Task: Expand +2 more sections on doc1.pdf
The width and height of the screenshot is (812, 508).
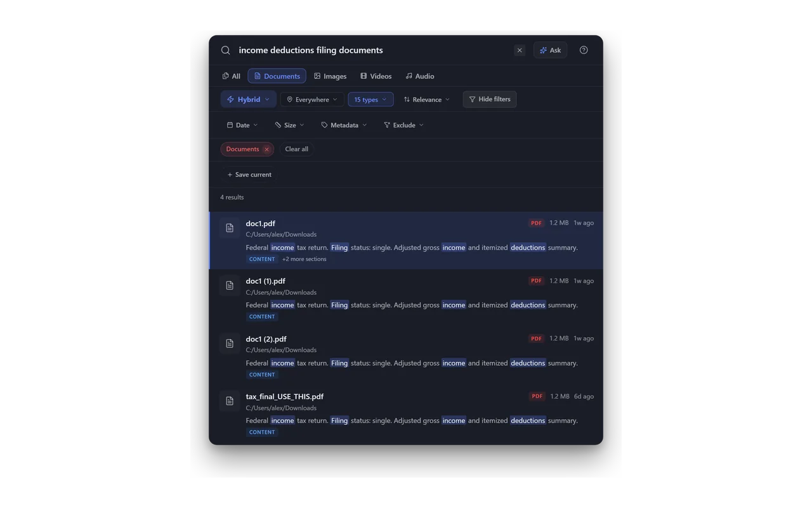Action: click(x=304, y=259)
